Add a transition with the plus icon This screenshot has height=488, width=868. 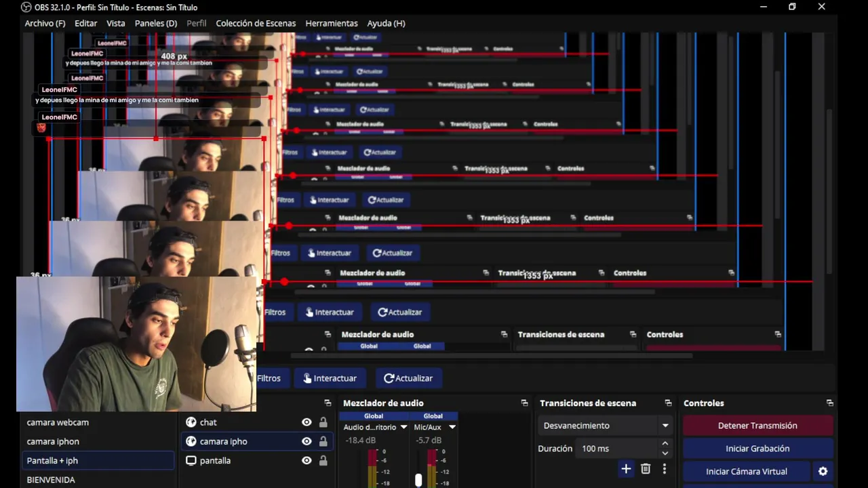(x=626, y=468)
